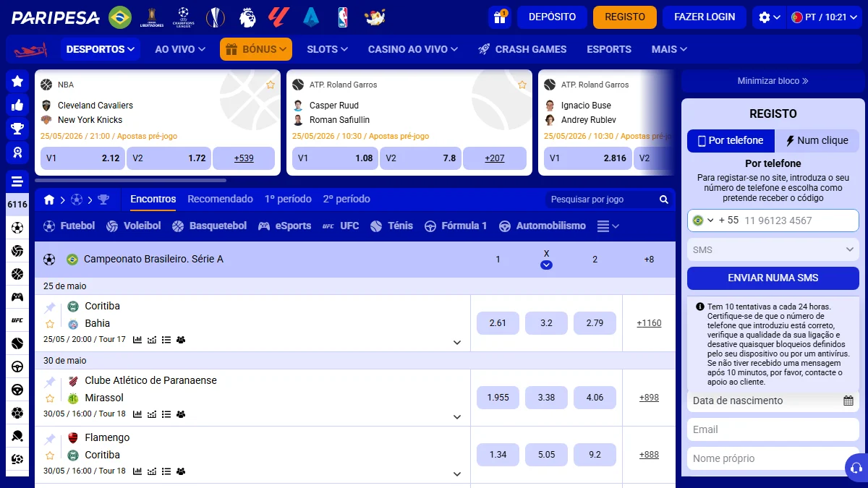Viewport: 868px width, 488px height.
Task: Open the Favorites star in sidebar
Action: [17, 81]
